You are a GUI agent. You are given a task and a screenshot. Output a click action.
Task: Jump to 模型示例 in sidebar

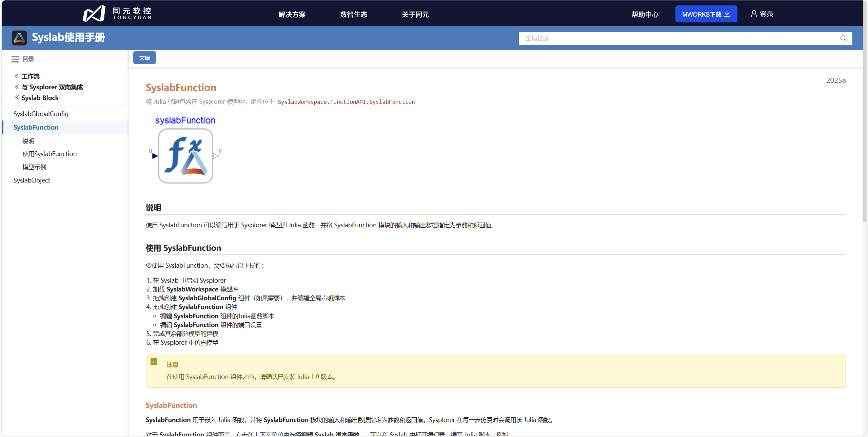coord(34,167)
